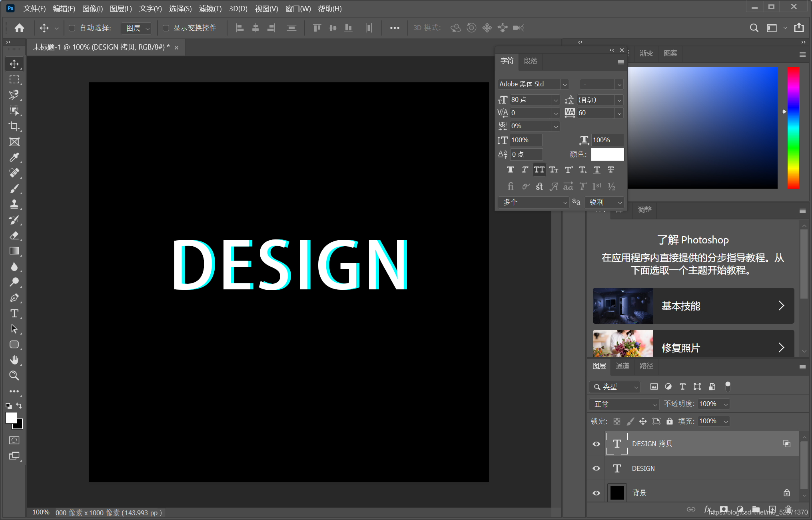Open the 类型 layer filter dropdown

point(615,387)
